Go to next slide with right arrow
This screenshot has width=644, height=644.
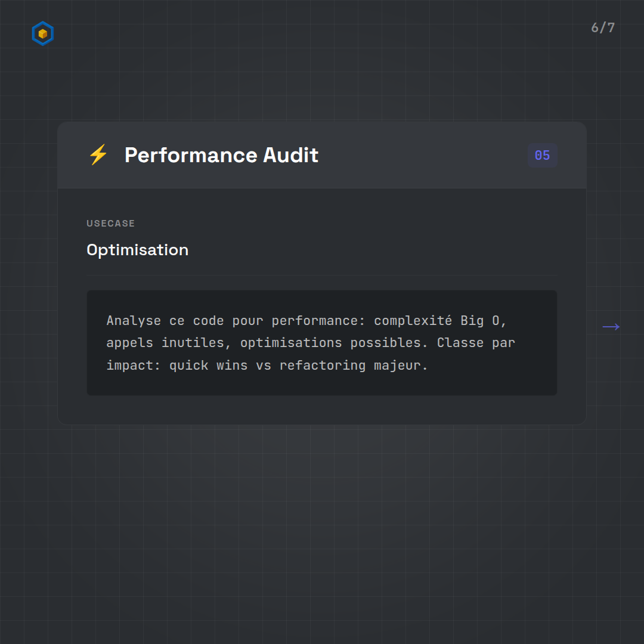(611, 327)
